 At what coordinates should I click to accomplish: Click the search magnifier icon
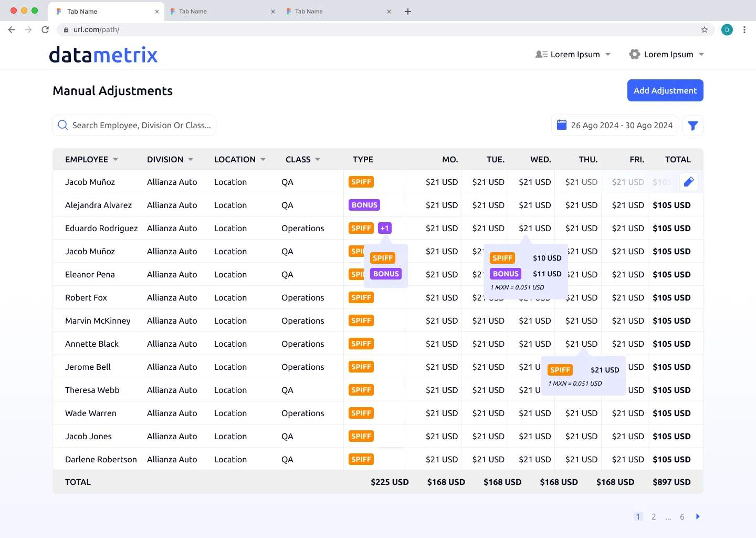coord(63,125)
